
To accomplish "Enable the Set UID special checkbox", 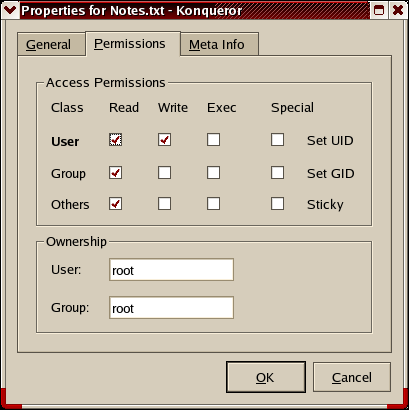I will point(277,140).
